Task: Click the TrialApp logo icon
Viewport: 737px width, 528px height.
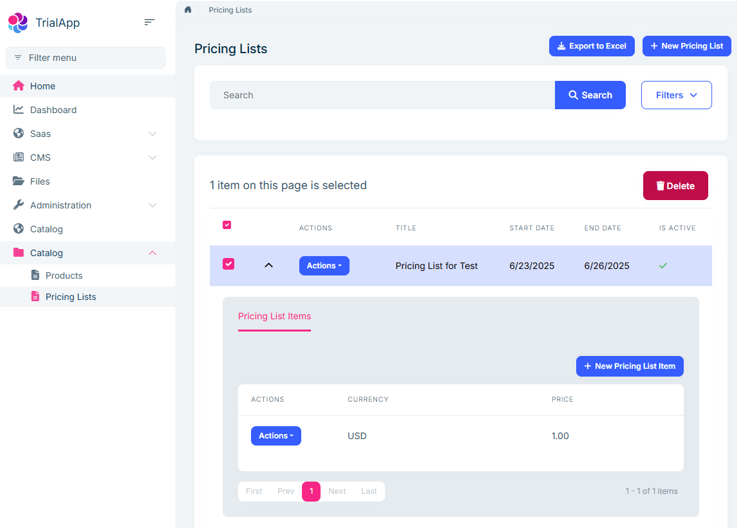Action: [18, 23]
